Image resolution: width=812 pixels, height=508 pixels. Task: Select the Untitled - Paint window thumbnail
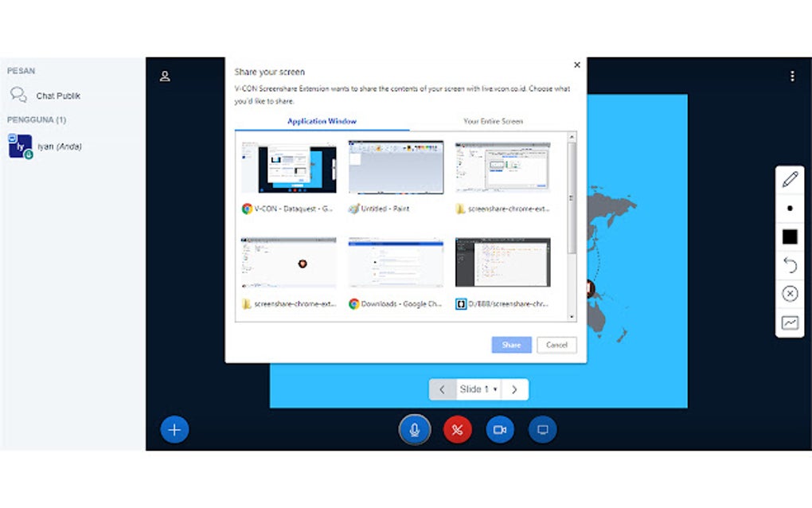(396, 169)
